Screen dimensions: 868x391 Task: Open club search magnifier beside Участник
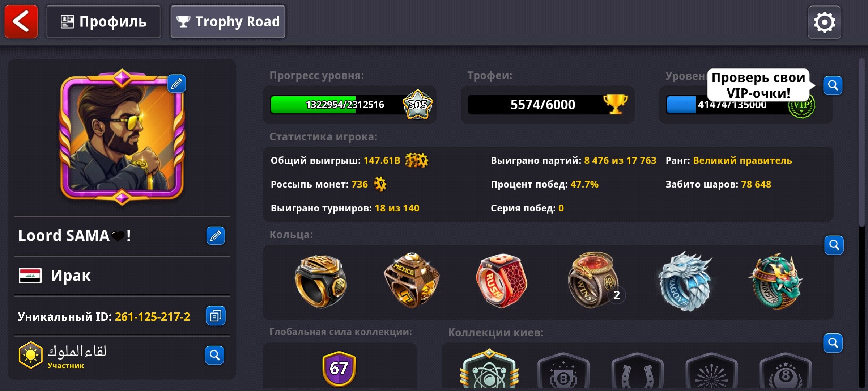(x=214, y=355)
